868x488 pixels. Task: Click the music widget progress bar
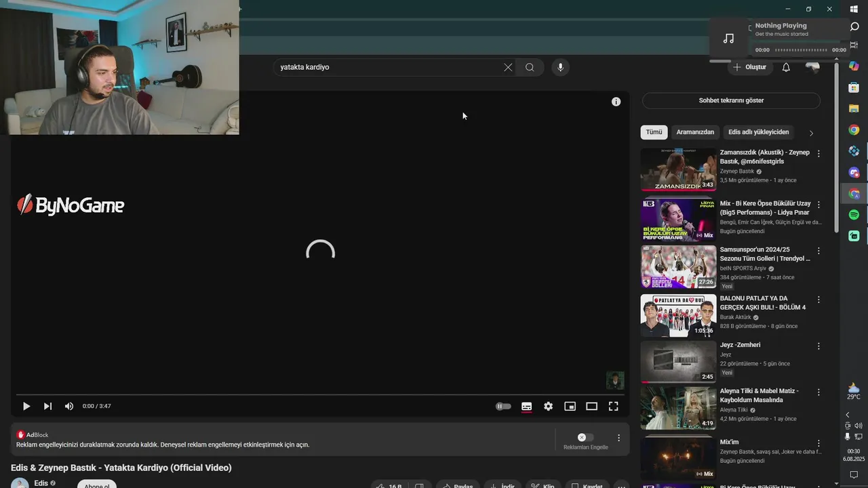point(801,50)
